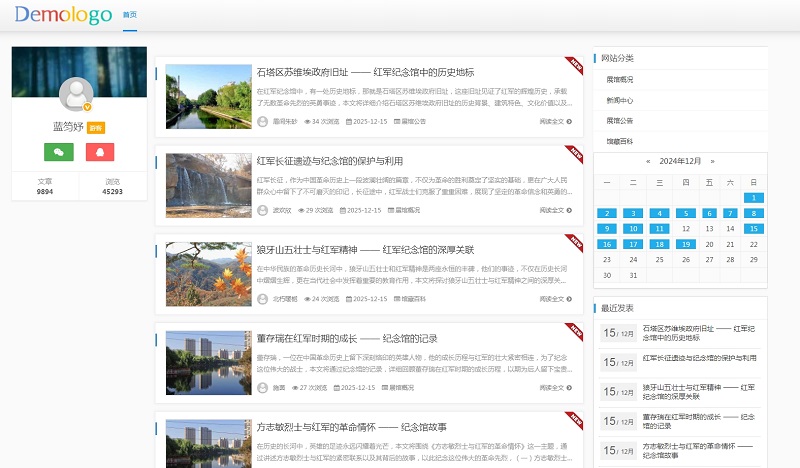This screenshot has width=800, height=468.
Task: Click the 2024年12月 calendar month heading
Action: (x=680, y=161)
